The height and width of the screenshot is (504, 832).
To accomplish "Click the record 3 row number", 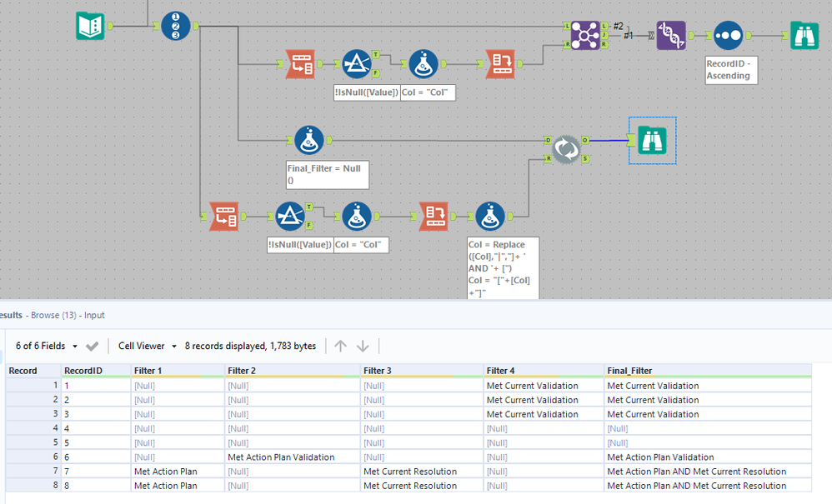I will [x=33, y=414].
